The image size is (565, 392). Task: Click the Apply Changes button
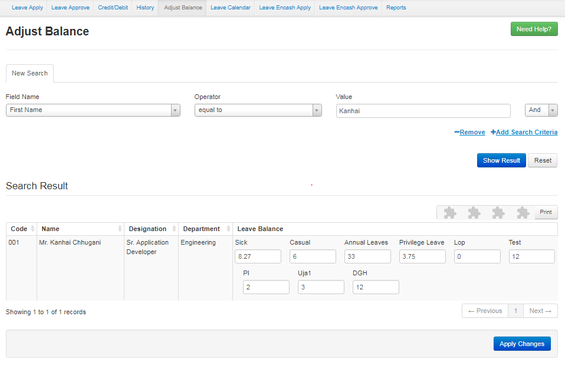(522, 344)
